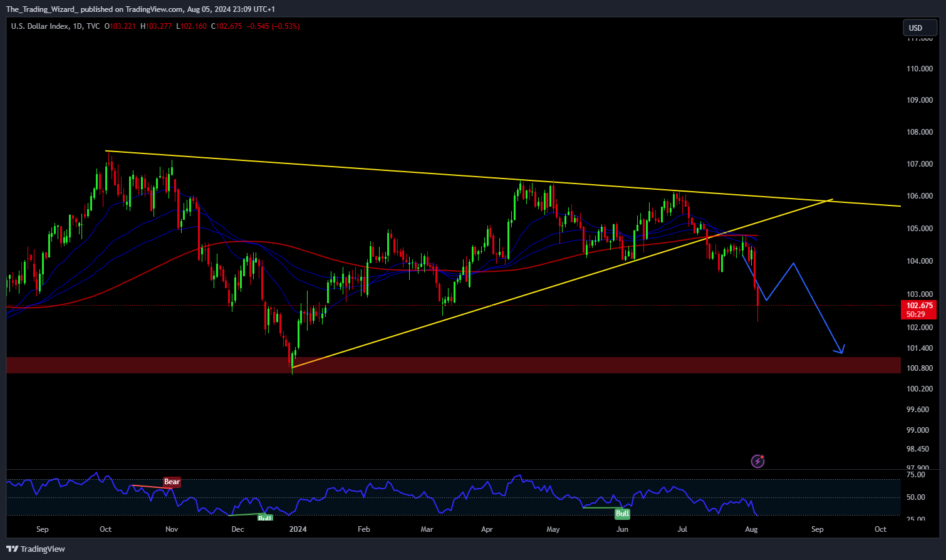
Task: Click the 108.000 price axis label
Action: tap(919, 132)
